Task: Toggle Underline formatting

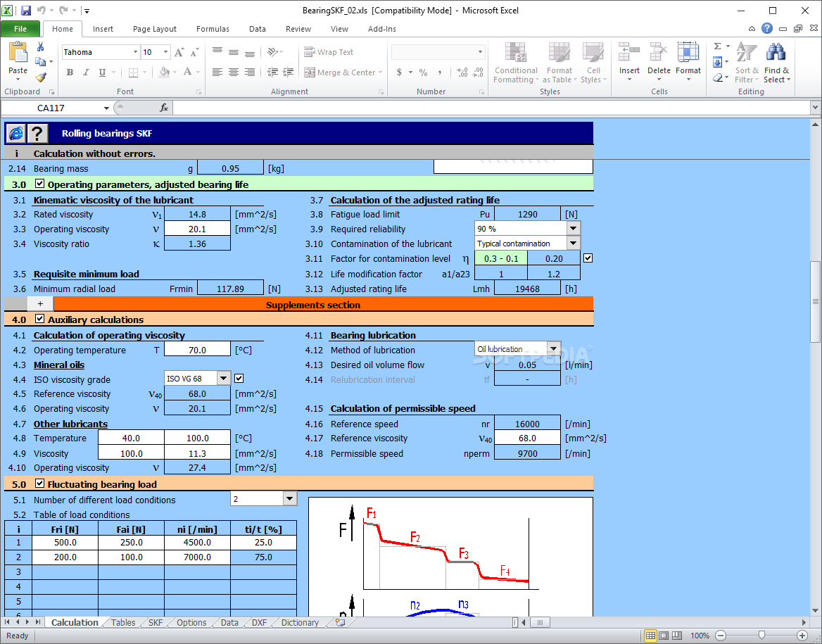Action: click(x=102, y=72)
